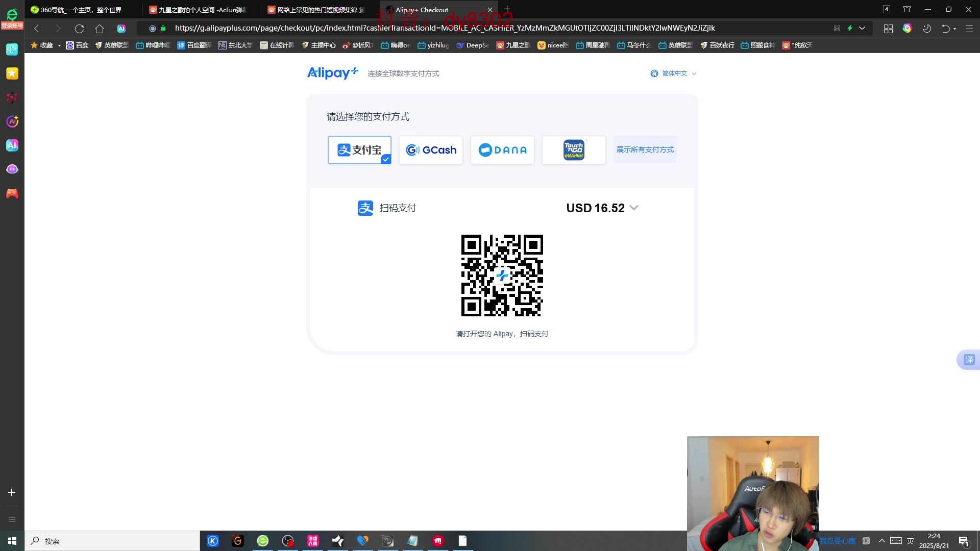
Task: Open the 百度翻译 bookmark
Action: click(194, 45)
